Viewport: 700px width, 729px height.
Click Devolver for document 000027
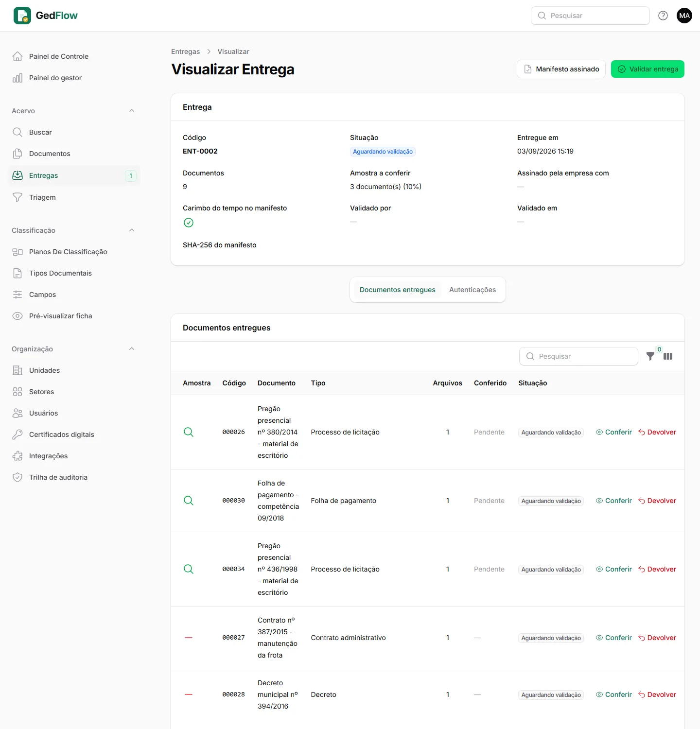click(x=657, y=638)
